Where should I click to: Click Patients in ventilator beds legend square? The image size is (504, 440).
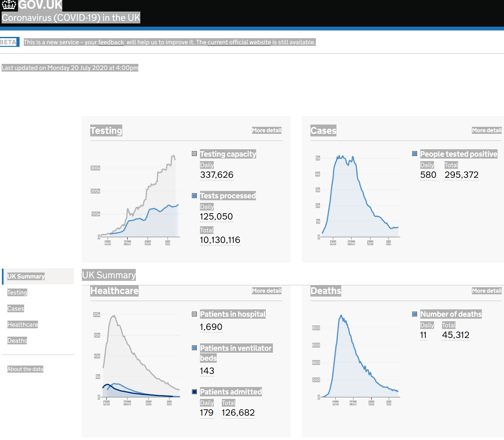pos(194,348)
